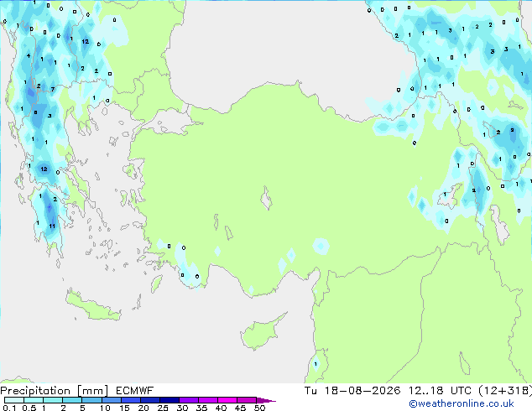
Task: Click the legend scale label '50'
Action: [x=259, y=408]
